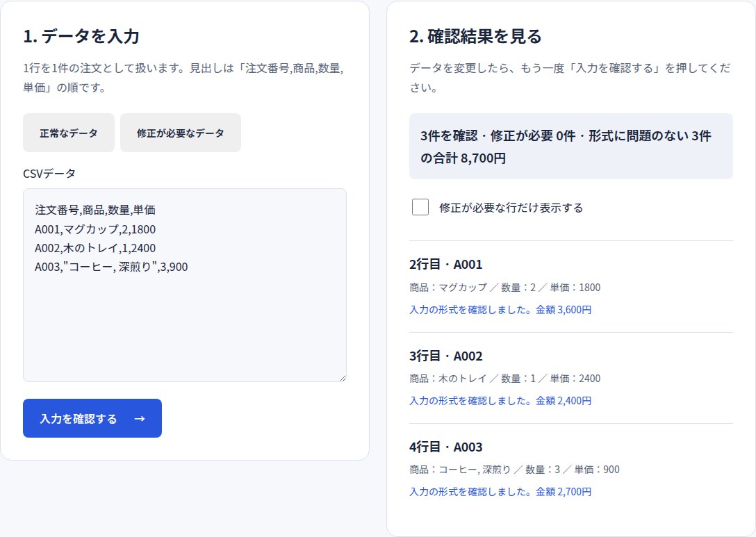
Task: Click the textarea resize handle corner
Action: pos(343,378)
